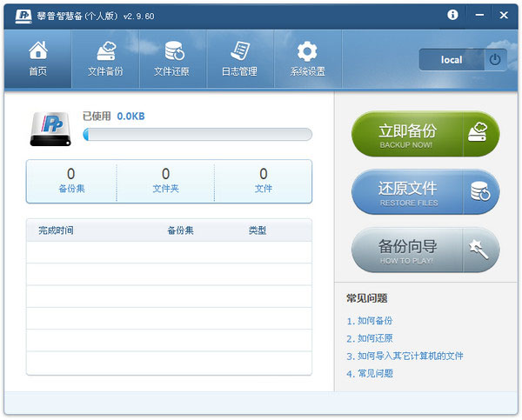522x420 pixels.
Task: Open the 日志管理 tab
Action: pos(240,59)
